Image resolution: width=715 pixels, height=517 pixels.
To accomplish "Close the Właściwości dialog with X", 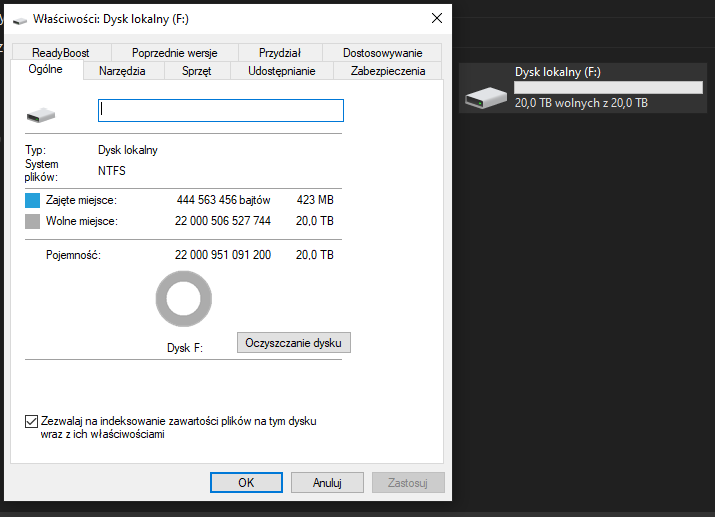I will pyautogui.click(x=437, y=18).
